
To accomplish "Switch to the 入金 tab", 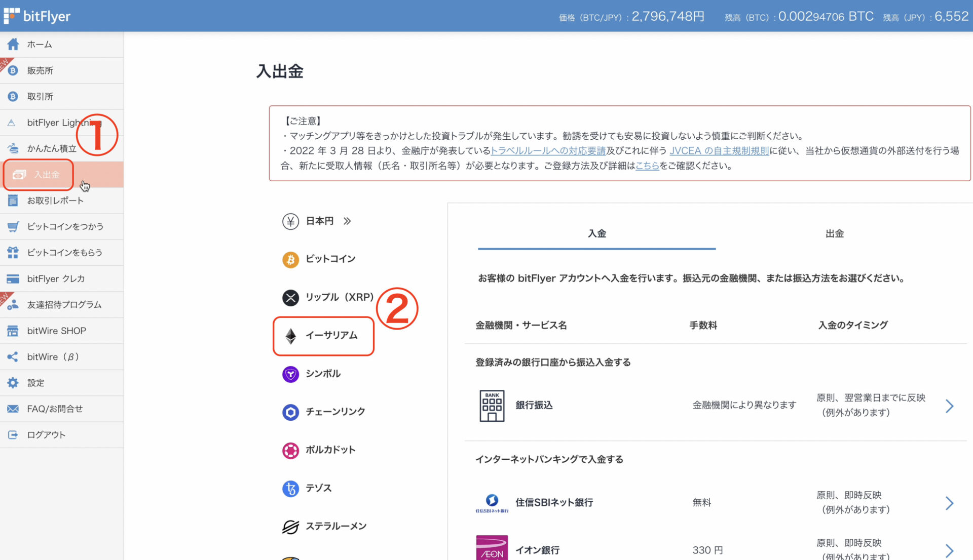I will click(x=597, y=233).
